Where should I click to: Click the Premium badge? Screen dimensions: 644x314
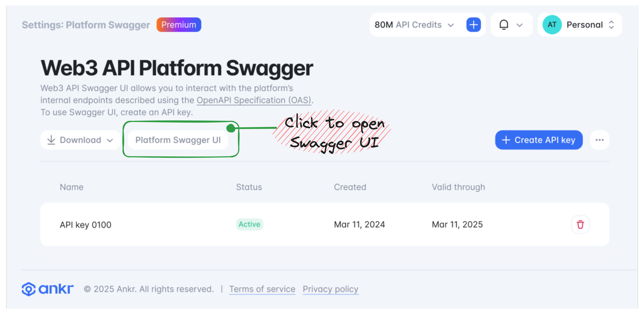pos(179,25)
